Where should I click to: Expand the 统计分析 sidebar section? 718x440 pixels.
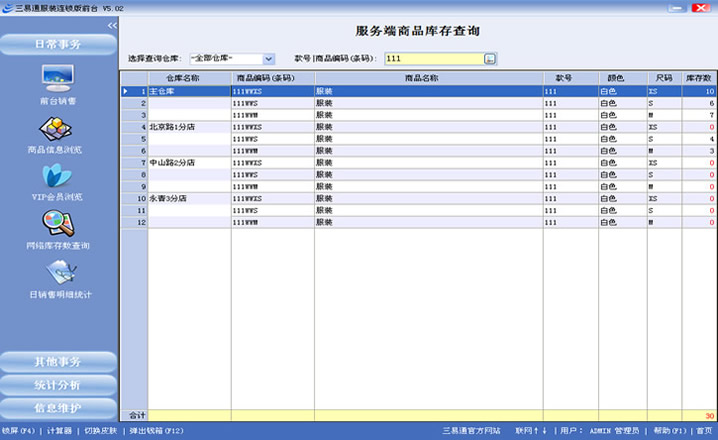pos(58,385)
